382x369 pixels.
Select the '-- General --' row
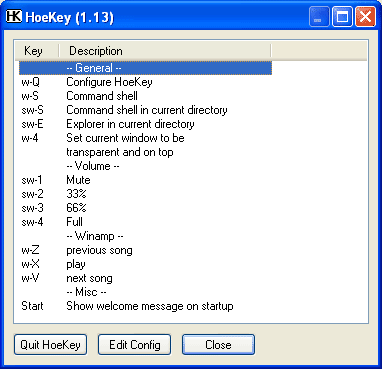(146, 68)
